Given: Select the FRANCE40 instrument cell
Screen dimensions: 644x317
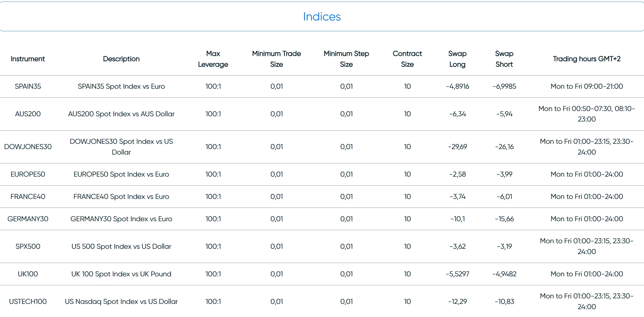Looking at the screenshot, I should coord(28,197).
